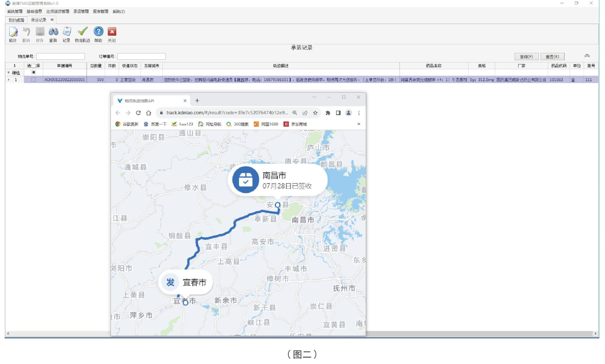Click the 物流轨迹 green checkmark icon

pyautogui.click(x=82, y=32)
